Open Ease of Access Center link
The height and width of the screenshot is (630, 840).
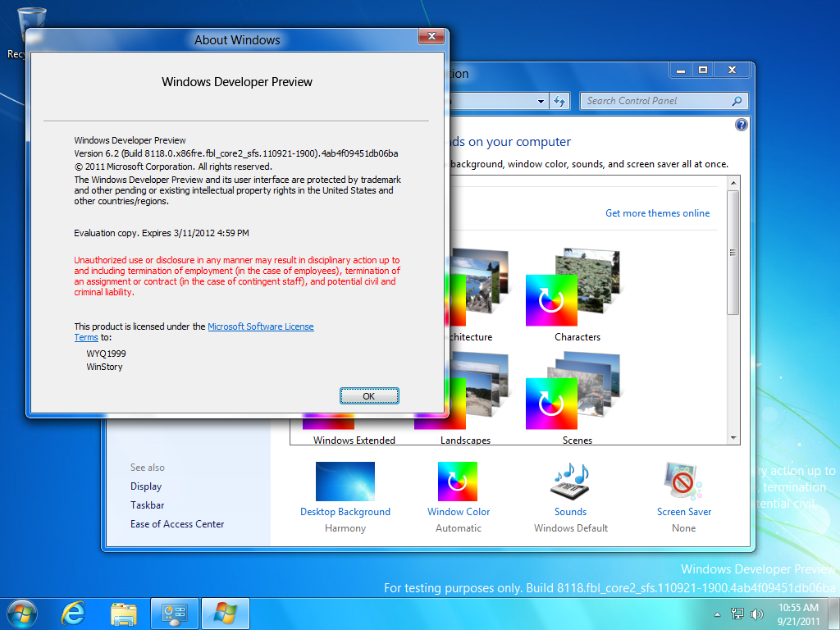pyautogui.click(x=177, y=524)
